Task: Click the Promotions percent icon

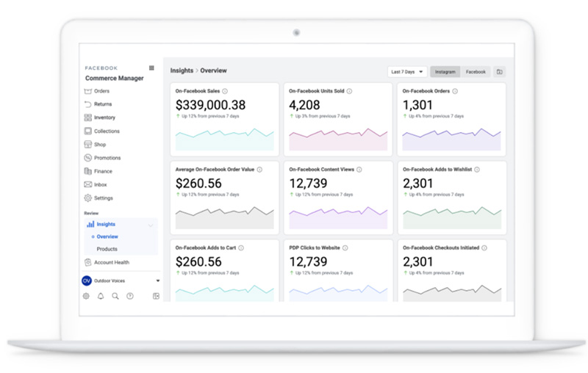Action: point(87,158)
